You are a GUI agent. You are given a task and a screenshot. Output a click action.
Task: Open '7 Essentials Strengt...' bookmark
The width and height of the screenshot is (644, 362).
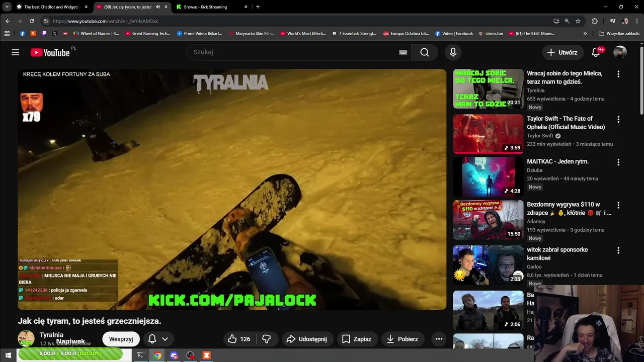pyautogui.click(x=354, y=34)
